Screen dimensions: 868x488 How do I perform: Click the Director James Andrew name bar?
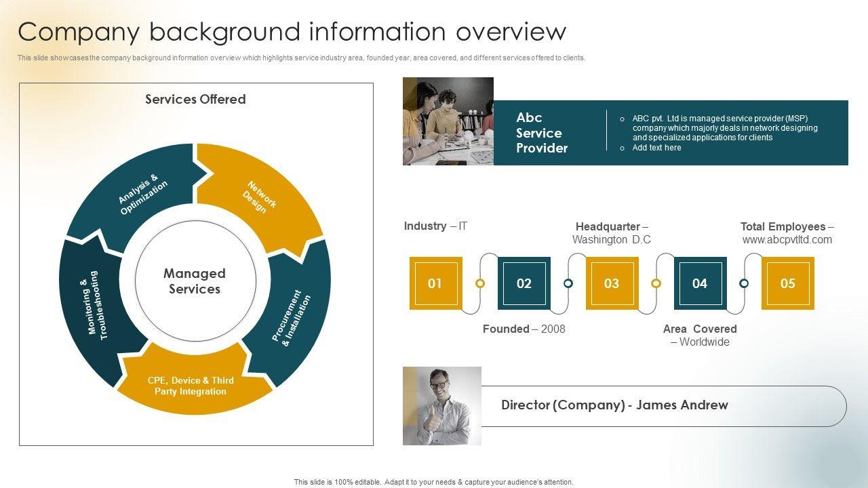614,405
